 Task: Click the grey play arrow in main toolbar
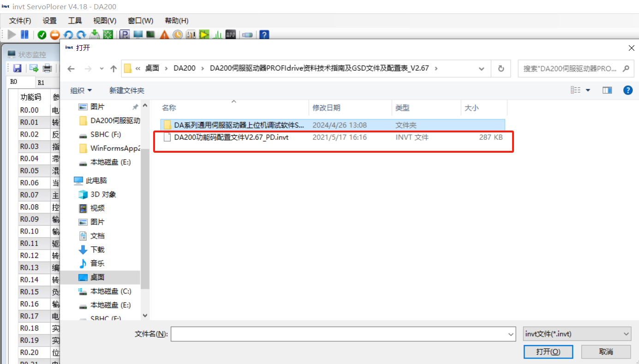pyautogui.click(x=12, y=35)
